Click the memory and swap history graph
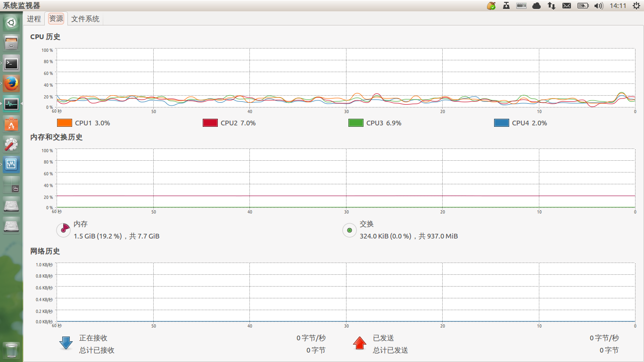The image size is (644, 362). click(346, 178)
